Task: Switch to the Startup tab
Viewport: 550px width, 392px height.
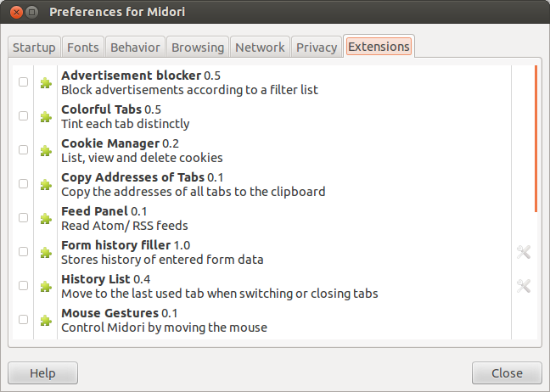Action: (x=34, y=48)
